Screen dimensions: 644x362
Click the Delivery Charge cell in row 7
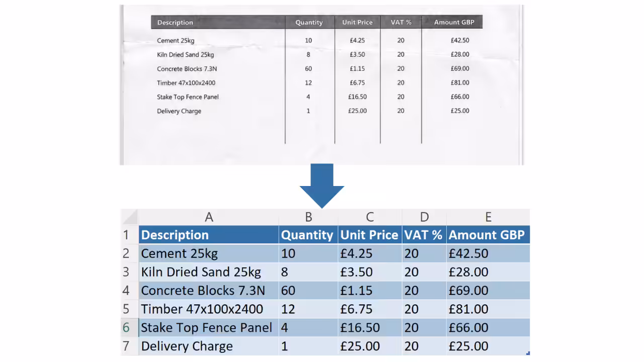coord(209,346)
